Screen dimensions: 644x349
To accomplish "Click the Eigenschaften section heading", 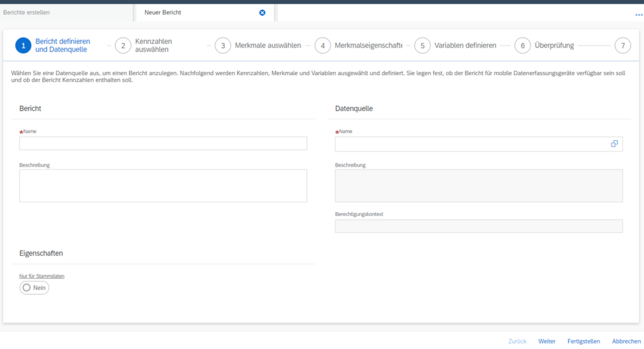I will point(41,253).
